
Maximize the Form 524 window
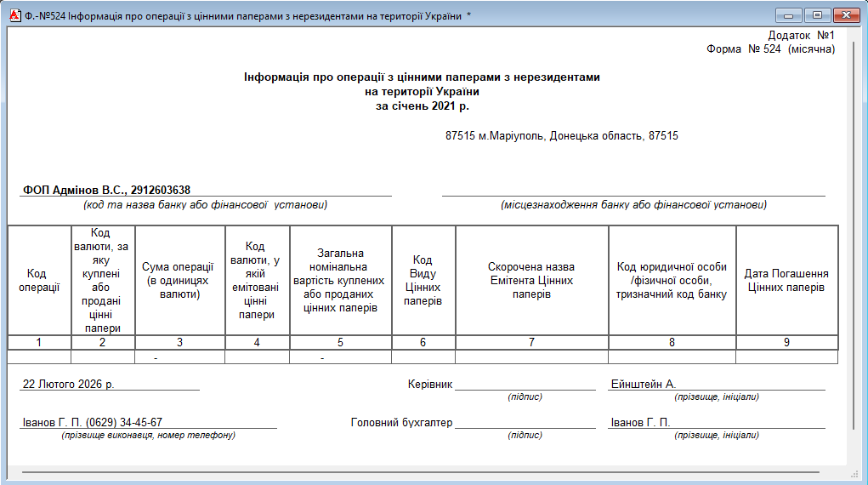pyautogui.click(x=817, y=15)
